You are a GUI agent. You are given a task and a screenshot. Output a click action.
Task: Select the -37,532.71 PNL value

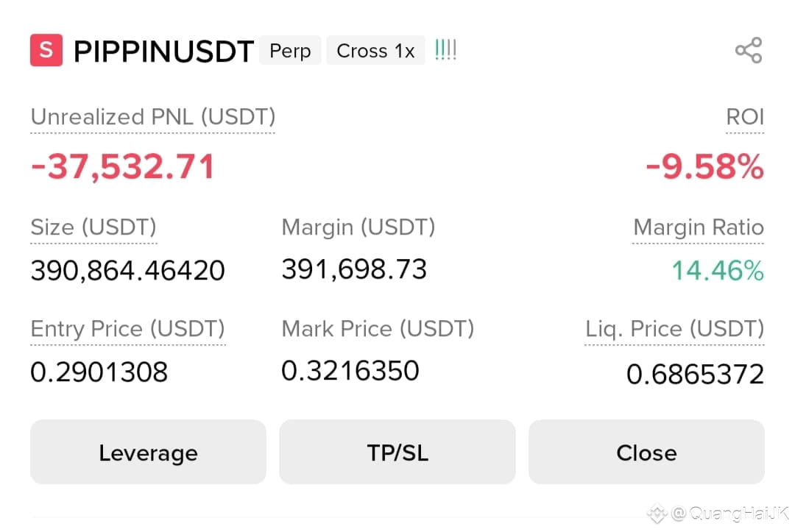[123, 166]
